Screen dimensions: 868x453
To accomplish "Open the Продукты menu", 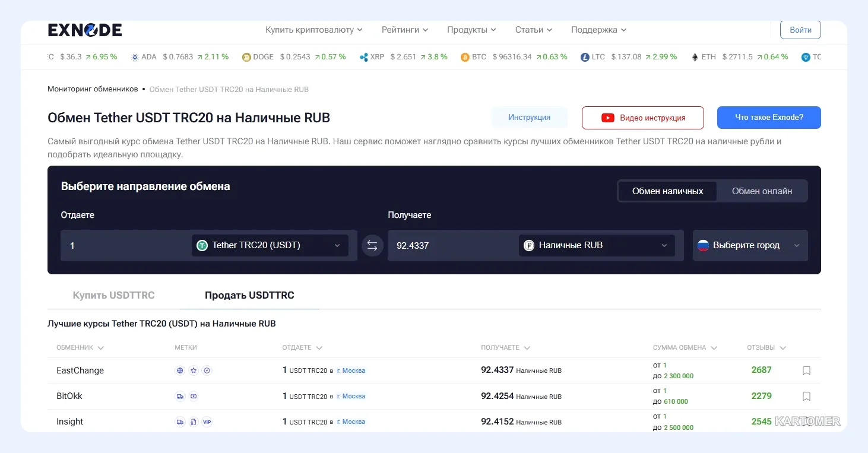I will [471, 30].
